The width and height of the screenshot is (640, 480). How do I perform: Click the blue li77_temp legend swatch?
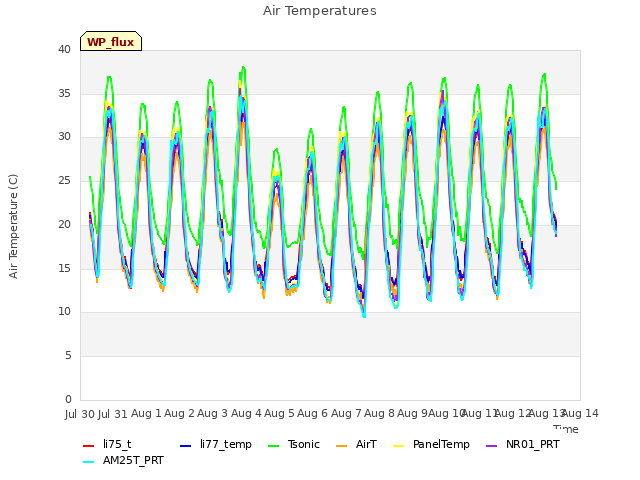point(186,446)
